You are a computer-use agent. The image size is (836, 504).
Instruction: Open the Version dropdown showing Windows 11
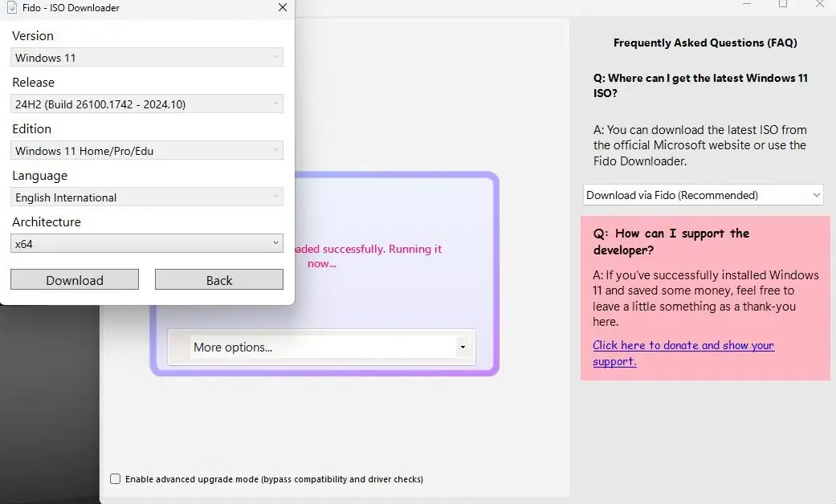click(147, 57)
